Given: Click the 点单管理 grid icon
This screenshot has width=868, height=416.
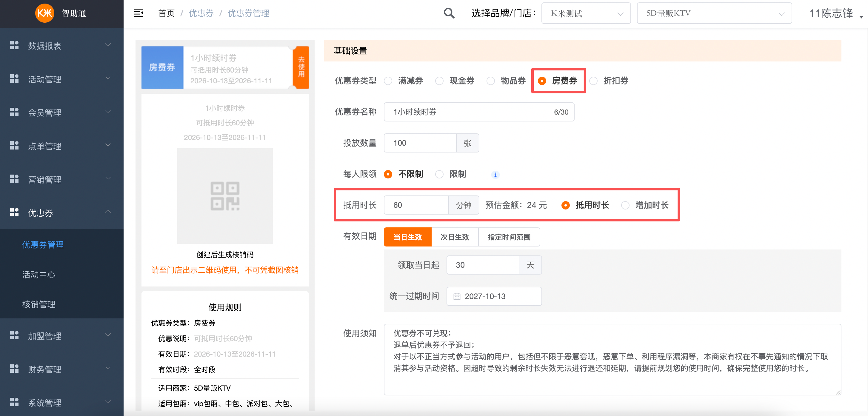Looking at the screenshot, I should [x=14, y=145].
